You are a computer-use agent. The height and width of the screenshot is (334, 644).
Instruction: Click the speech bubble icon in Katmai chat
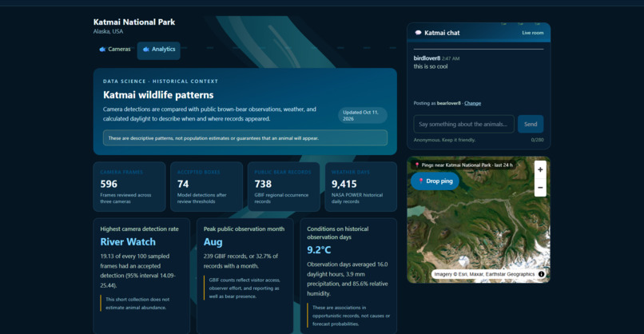418,33
